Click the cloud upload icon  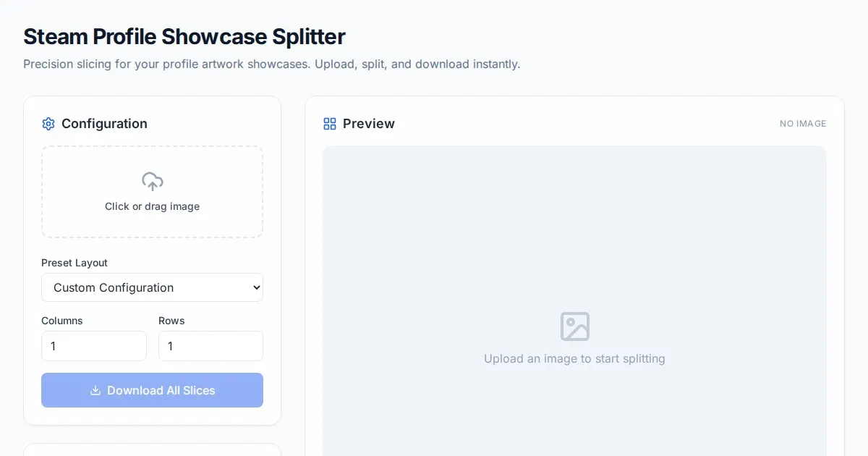click(x=152, y=181)
